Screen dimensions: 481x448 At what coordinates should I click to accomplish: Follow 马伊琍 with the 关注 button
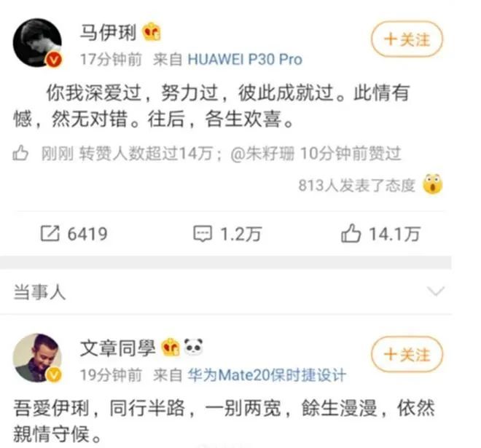407,39
